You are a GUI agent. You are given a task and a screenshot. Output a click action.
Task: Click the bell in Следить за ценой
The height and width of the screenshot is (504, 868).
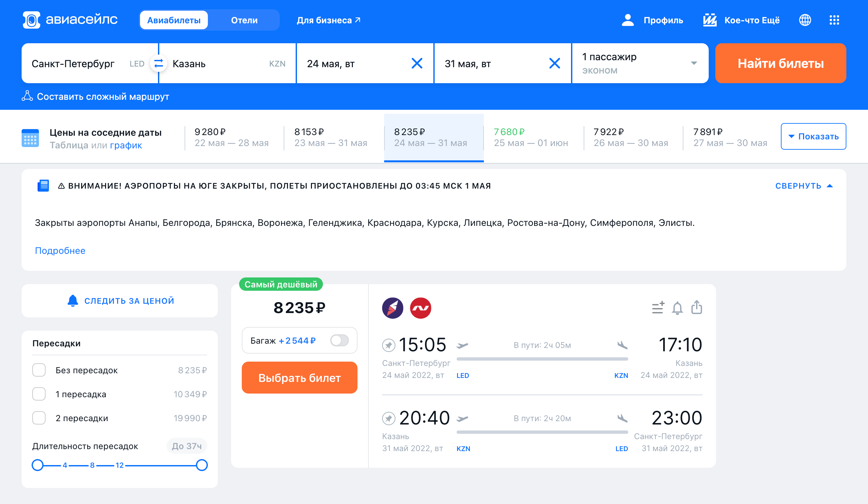click(73, 301)
